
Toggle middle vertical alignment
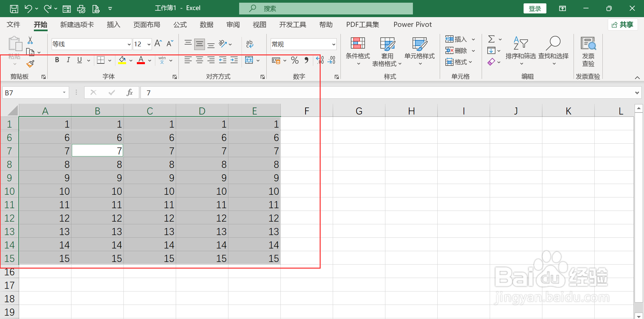tap(200, 44)
